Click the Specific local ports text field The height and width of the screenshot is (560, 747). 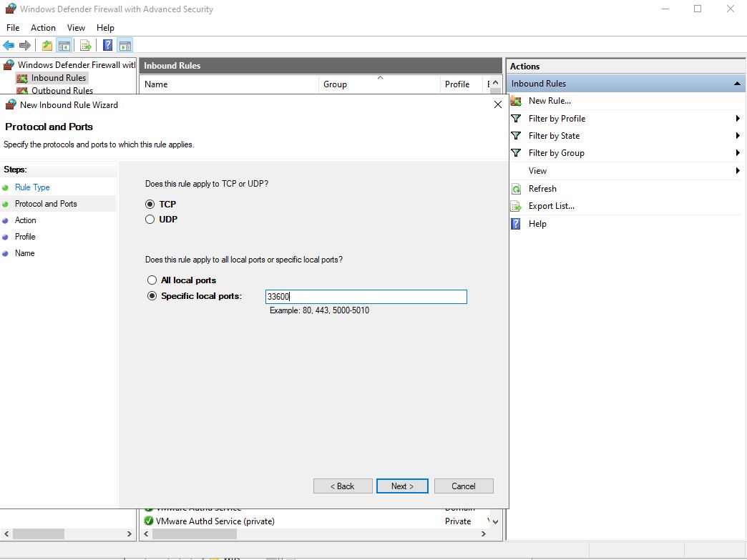pos(366,297)
